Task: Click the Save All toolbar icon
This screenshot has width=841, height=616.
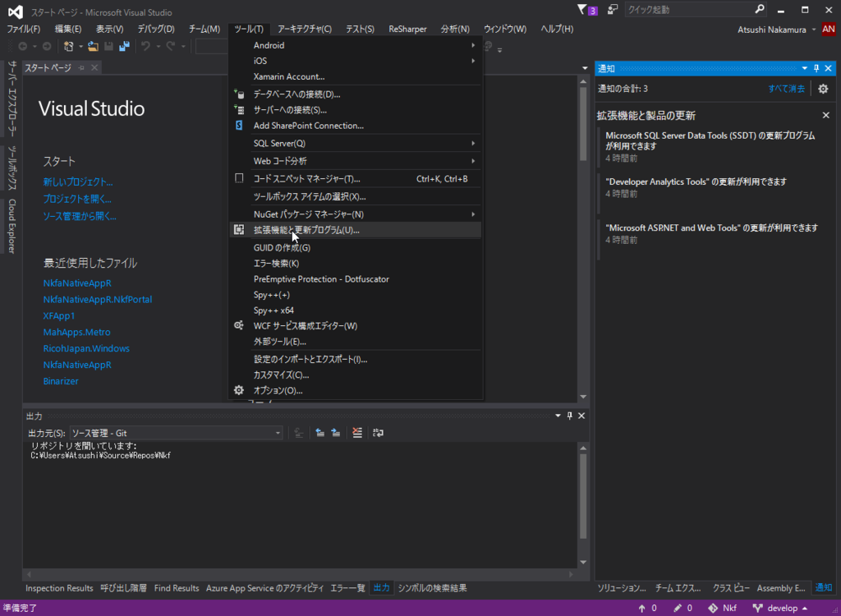Action: coord(125,47)
